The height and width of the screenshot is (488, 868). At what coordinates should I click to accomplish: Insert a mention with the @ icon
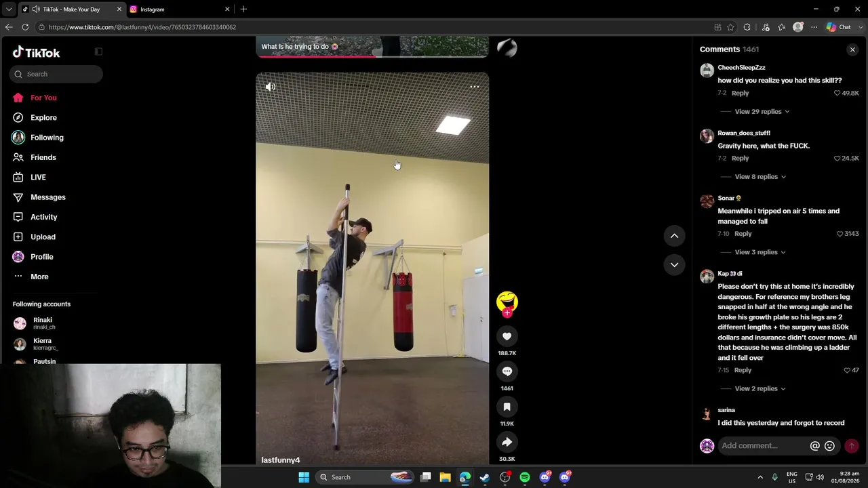tap(815, 446)
